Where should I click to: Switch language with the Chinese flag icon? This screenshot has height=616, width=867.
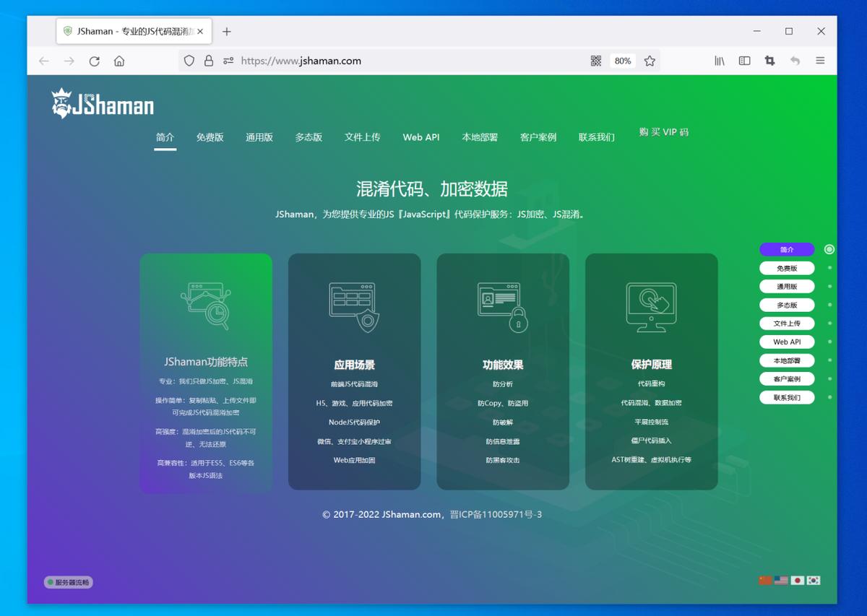click(x=765, y=579)
